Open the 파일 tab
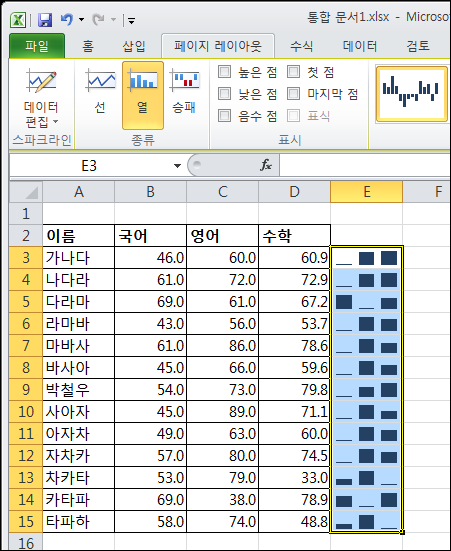 [37, 46]
